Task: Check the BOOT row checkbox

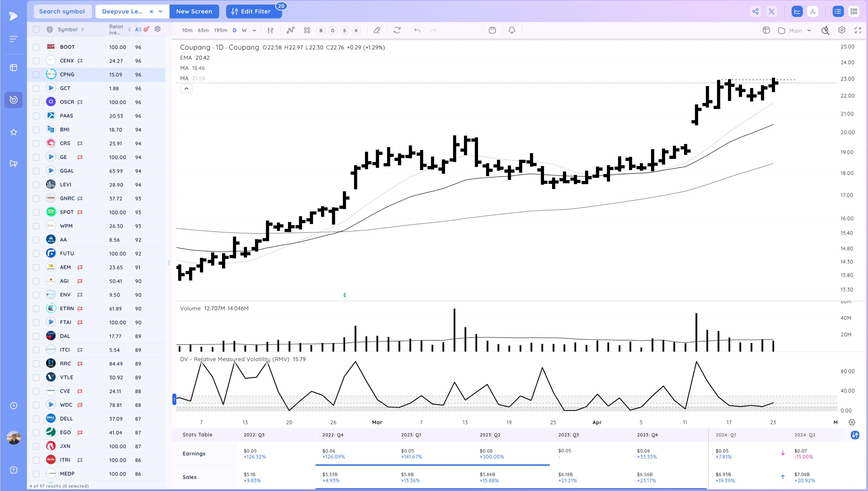Action: pos(36,47)
